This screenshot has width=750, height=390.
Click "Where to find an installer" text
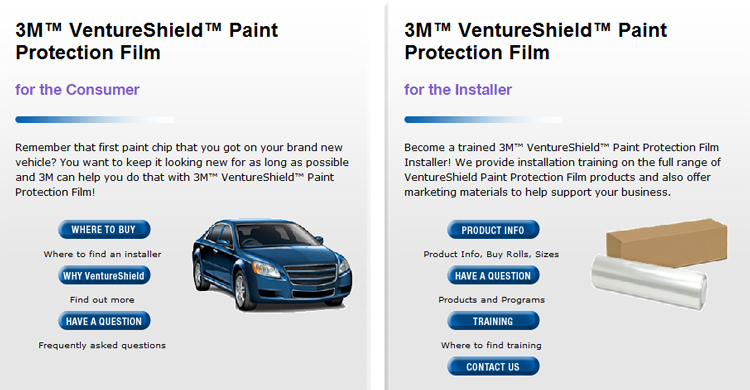[102, 254]
